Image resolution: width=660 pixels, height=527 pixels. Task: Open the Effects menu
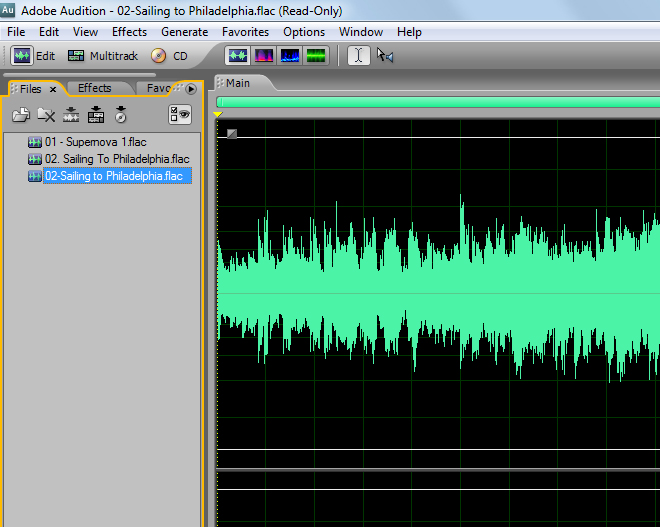coord(129,32)
